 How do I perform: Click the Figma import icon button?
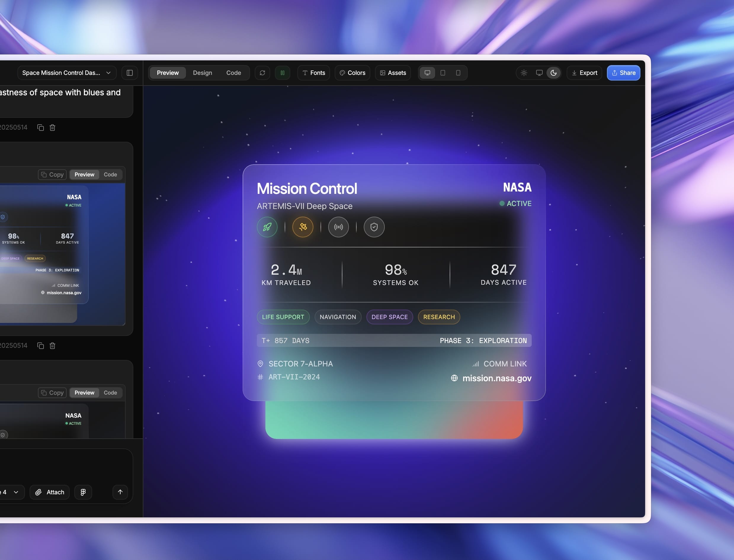83,492
